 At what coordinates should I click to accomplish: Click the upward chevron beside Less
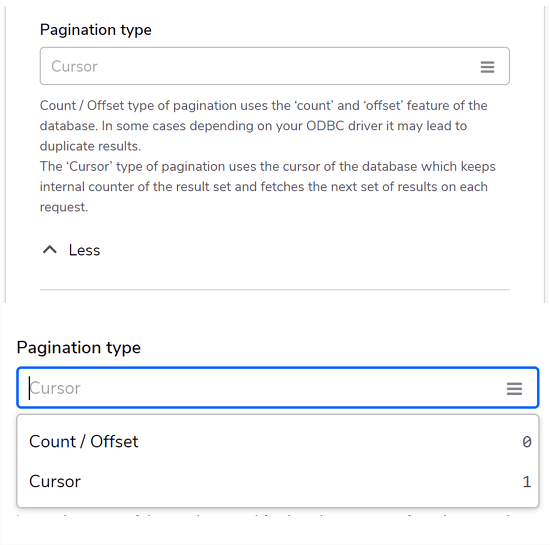(x=50, y=250)
